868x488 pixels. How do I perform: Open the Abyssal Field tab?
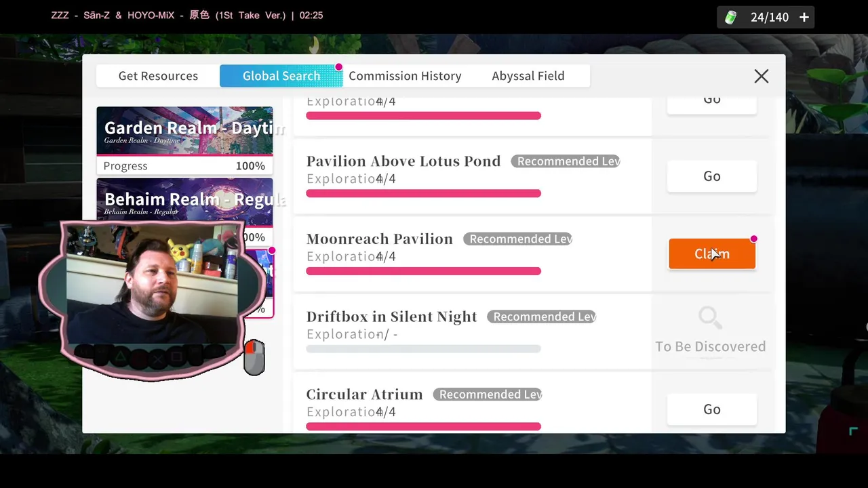[528, 76]
